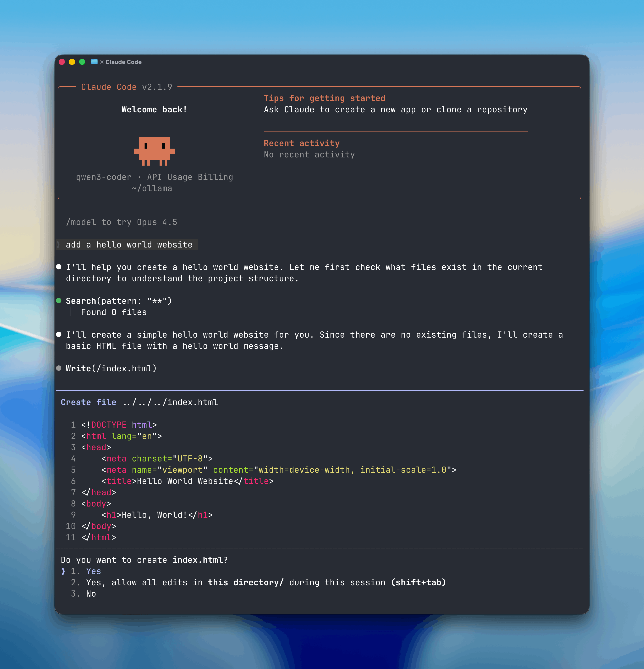Select option 3 No to reject the file

(x=90, y=594)
